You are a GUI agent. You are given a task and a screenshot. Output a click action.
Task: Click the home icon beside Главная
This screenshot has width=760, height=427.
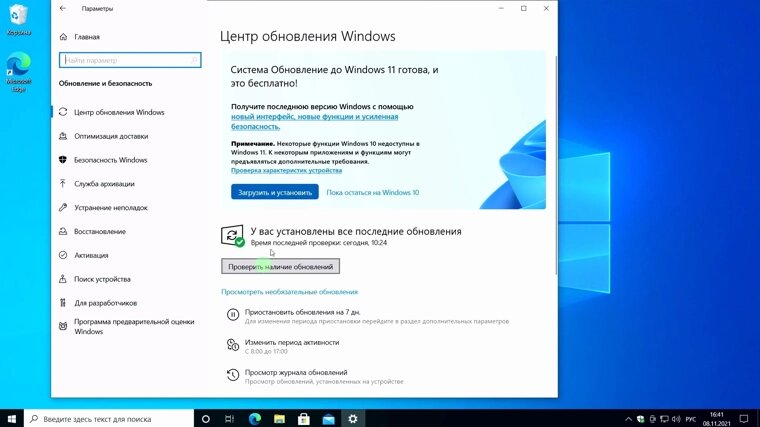tap(63, 37)
